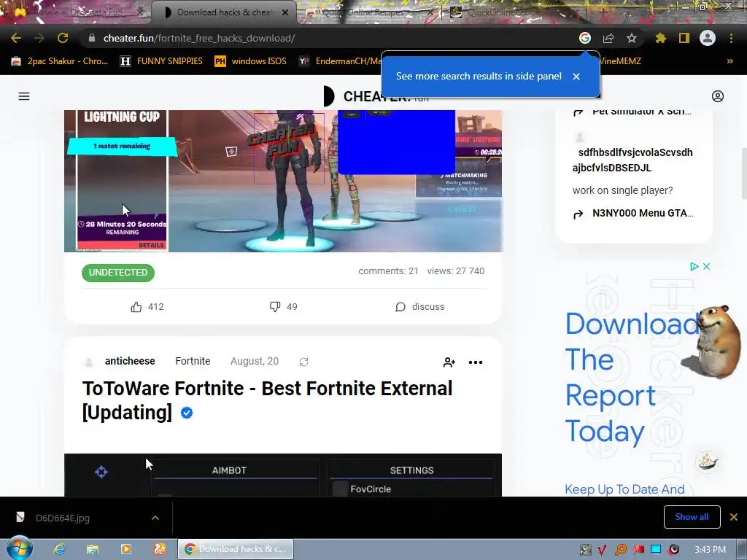This screenshot has height=560, width=747.
Task: Open downloaded D6D664E.jpg file
Action: 63,518
